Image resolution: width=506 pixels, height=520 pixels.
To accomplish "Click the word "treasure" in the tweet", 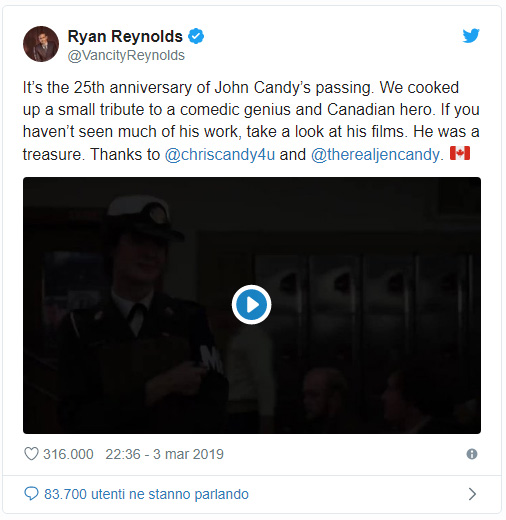I will [51, 155].
